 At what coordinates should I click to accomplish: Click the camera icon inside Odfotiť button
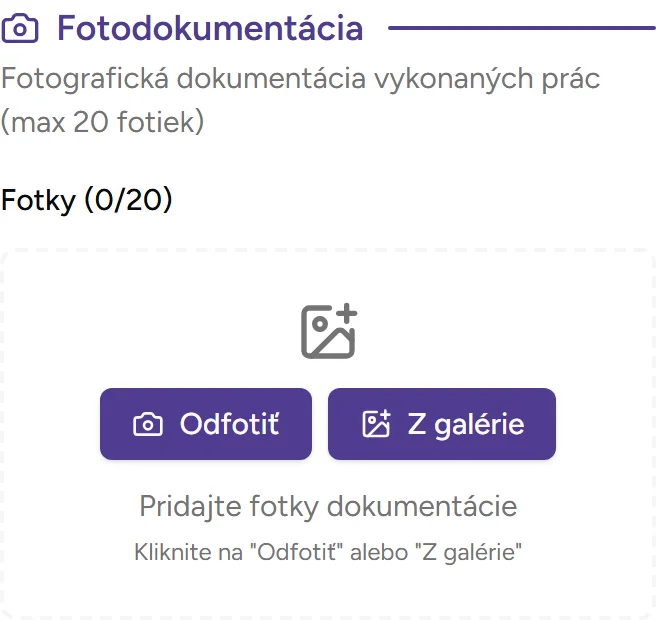pyautogui.click(x=148, y=425)
